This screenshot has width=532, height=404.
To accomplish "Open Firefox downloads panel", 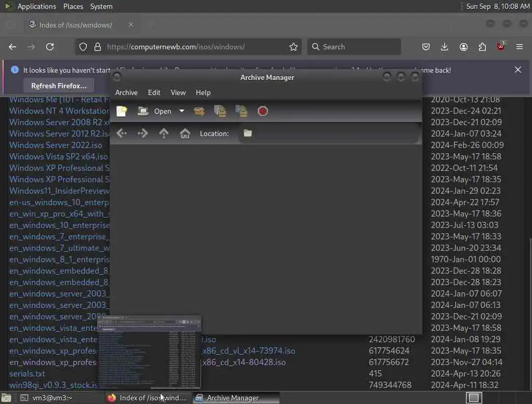I will point(445,47).
